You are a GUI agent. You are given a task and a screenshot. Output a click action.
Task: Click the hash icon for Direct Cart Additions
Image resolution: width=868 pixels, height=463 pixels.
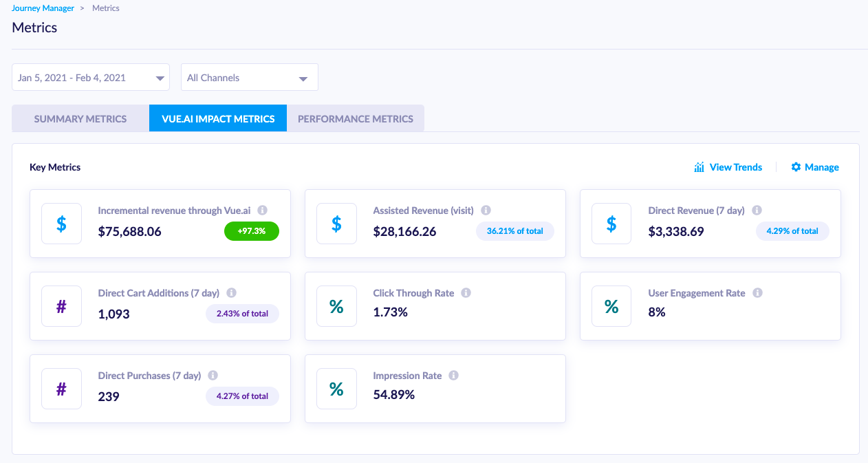tap(61, 306)
